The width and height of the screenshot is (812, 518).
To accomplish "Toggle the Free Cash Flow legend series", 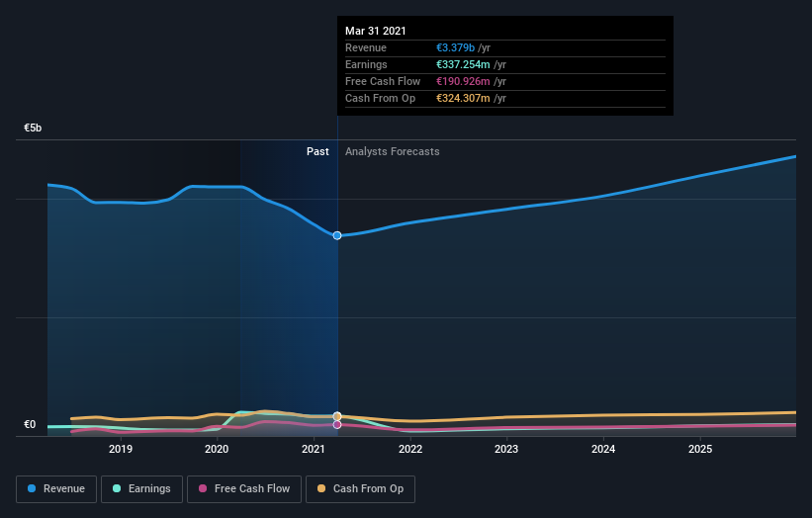I will [x=244, y=489].
